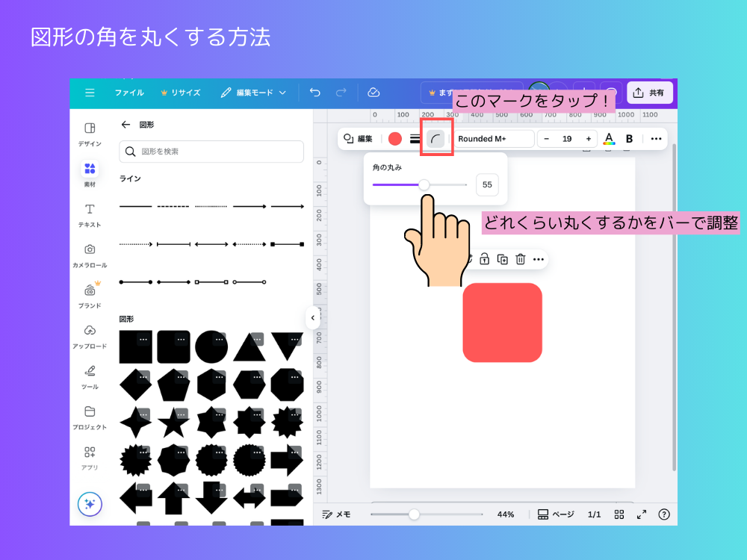Delete the shape using the trash icon
This screenshot has width=747, height=560.
point(519,259)
